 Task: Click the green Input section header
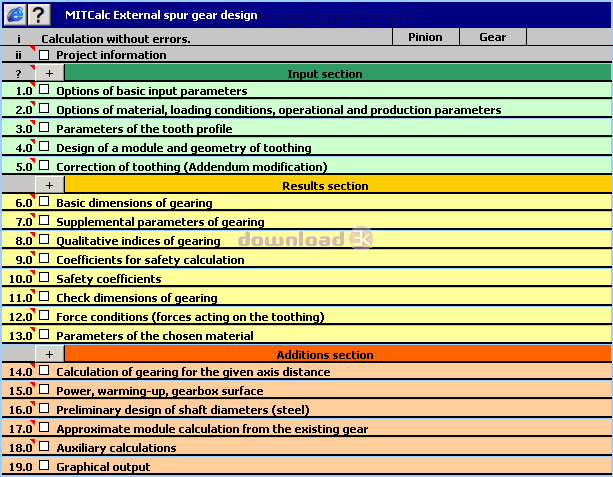338,73
